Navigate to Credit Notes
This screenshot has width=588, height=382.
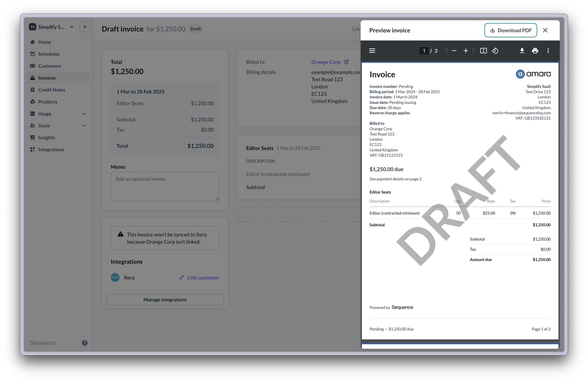[52, 90]
